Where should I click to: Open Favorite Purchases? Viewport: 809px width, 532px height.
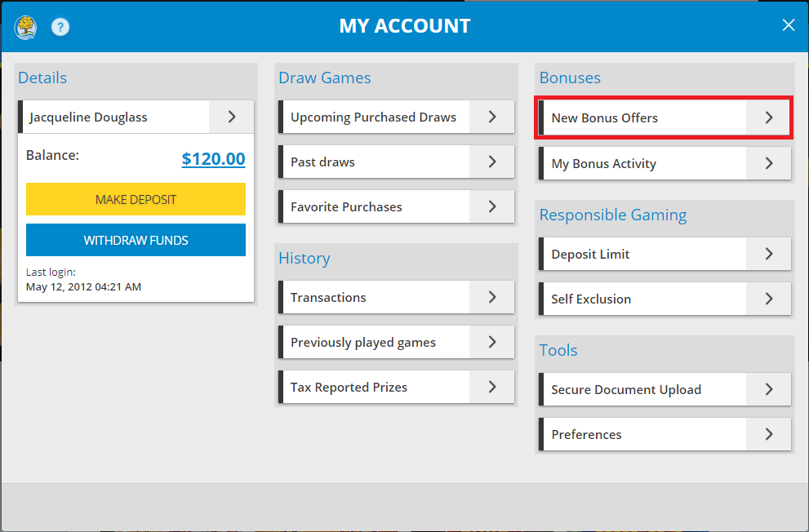396,206
